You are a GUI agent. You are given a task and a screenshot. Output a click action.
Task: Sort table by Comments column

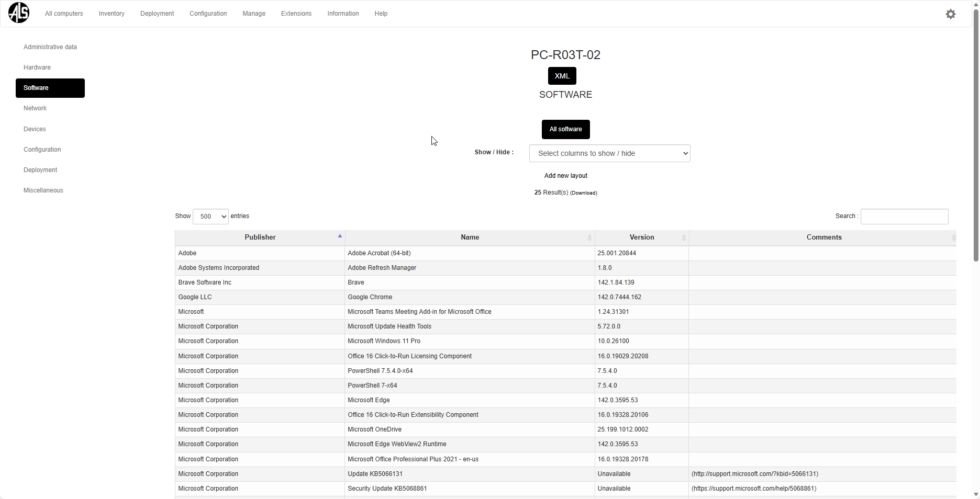tap(823, 237)
